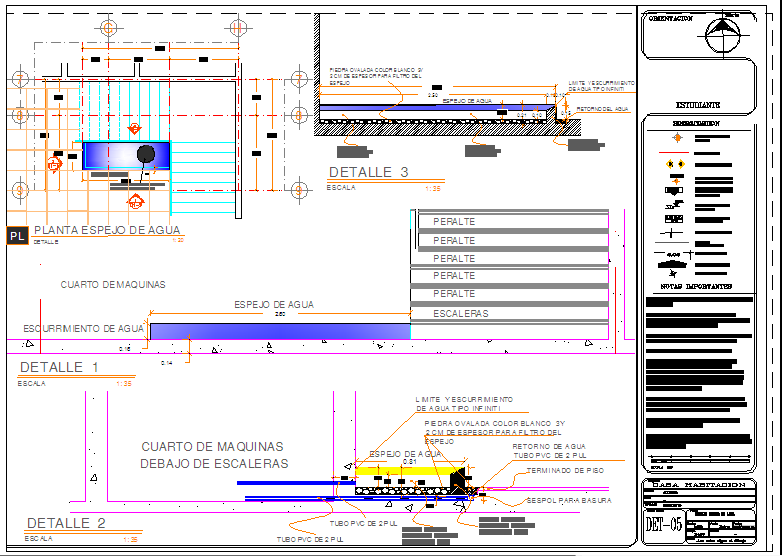Select the NOTAS IMPORTANTES heading
The width and height of the screenshot is (782, 556).
[697, 286]
